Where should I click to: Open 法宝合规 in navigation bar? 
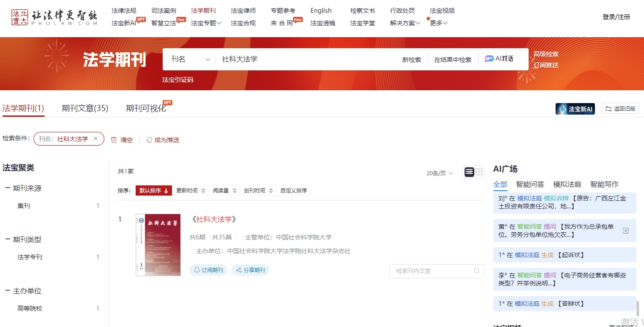[x=243, y=23]
